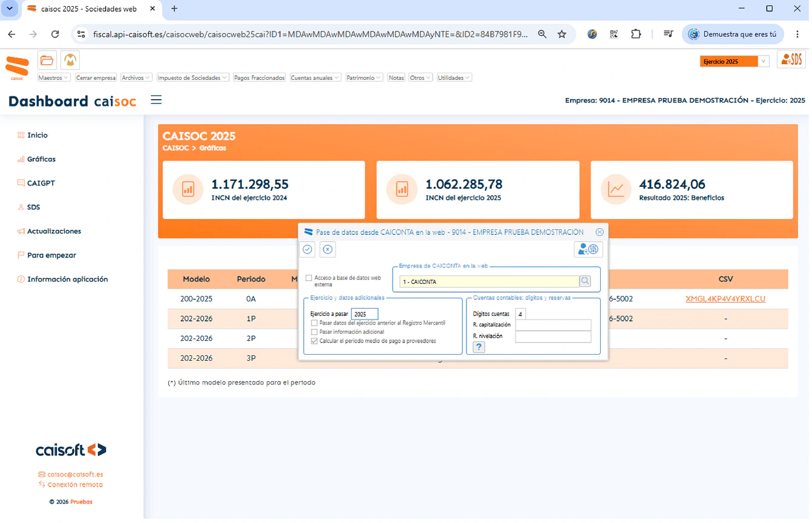Viewport: 812px width, 523px height.
Task: Click the Demuestra que eres tú profile button
Action: 733,35
